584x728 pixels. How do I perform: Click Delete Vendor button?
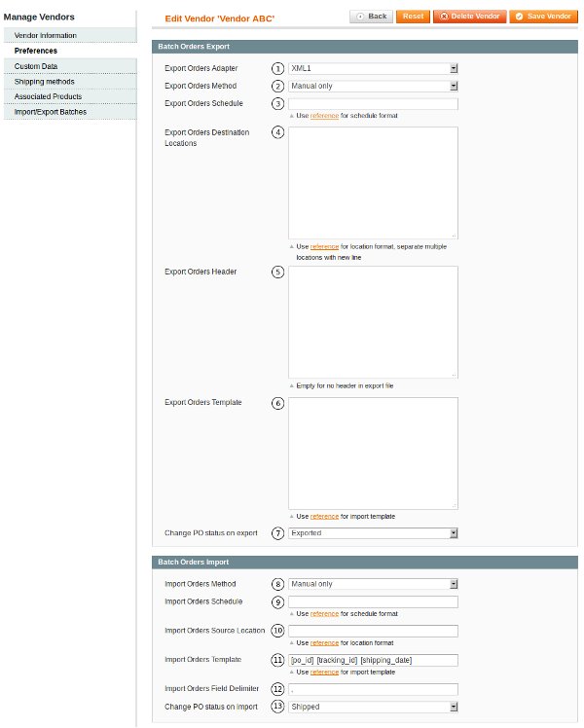[469, 17]
